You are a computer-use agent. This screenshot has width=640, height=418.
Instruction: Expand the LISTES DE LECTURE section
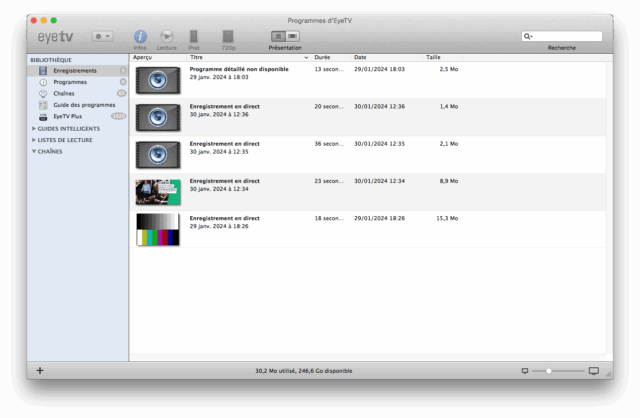(x=34, y=140)
